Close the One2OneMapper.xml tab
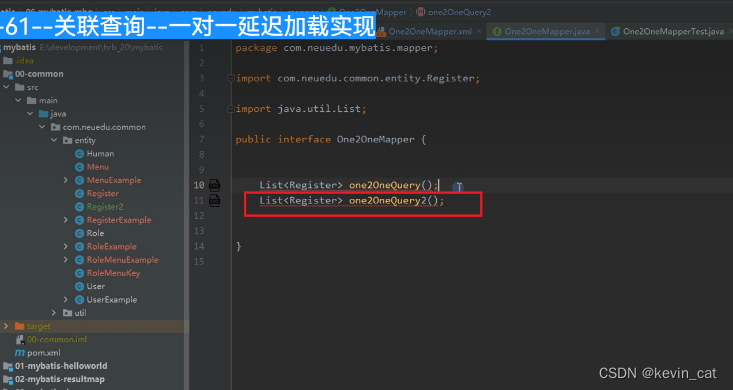 point(479,32)
